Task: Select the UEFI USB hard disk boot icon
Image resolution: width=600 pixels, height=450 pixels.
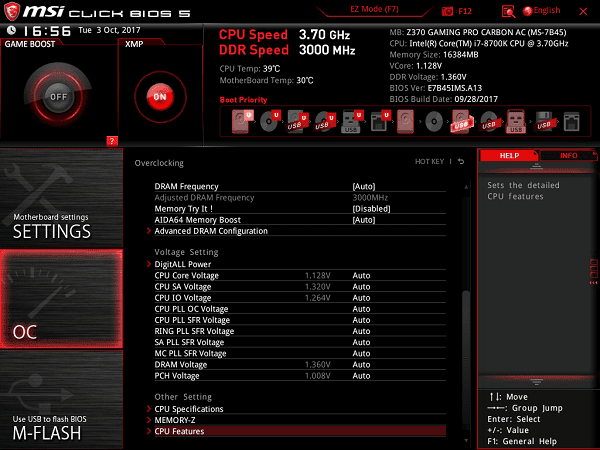Action: pos(298,122)
